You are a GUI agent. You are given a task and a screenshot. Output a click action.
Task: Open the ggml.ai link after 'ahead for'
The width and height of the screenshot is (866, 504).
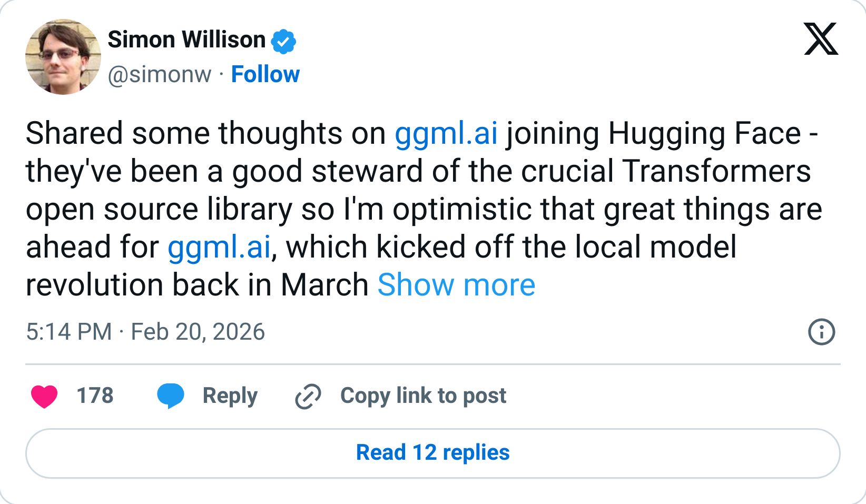pos(219,247)
